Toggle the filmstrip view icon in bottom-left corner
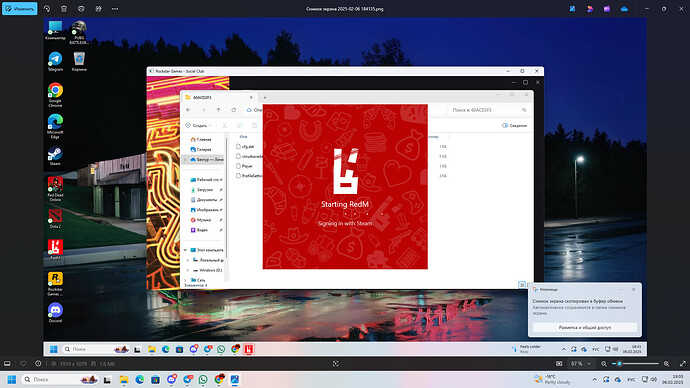 [7, 364]
